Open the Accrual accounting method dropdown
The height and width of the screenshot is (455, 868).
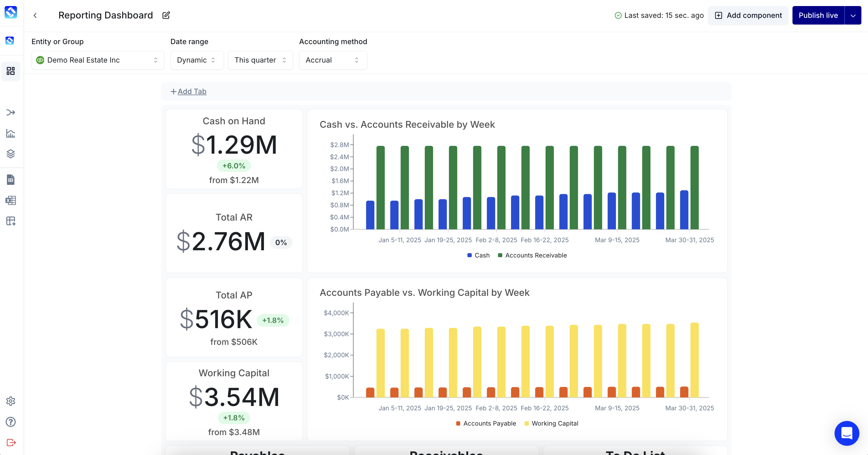click(333, 60)
